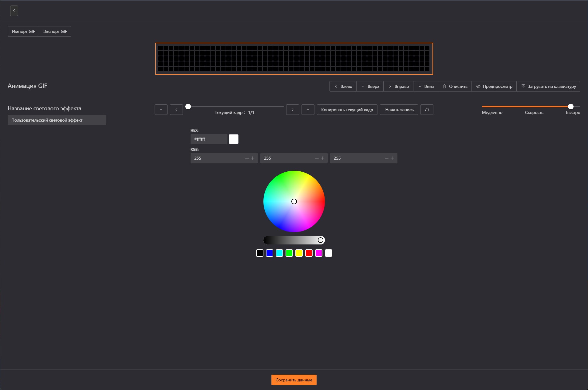Shift the pattern up with Вверх

[370, 86]
